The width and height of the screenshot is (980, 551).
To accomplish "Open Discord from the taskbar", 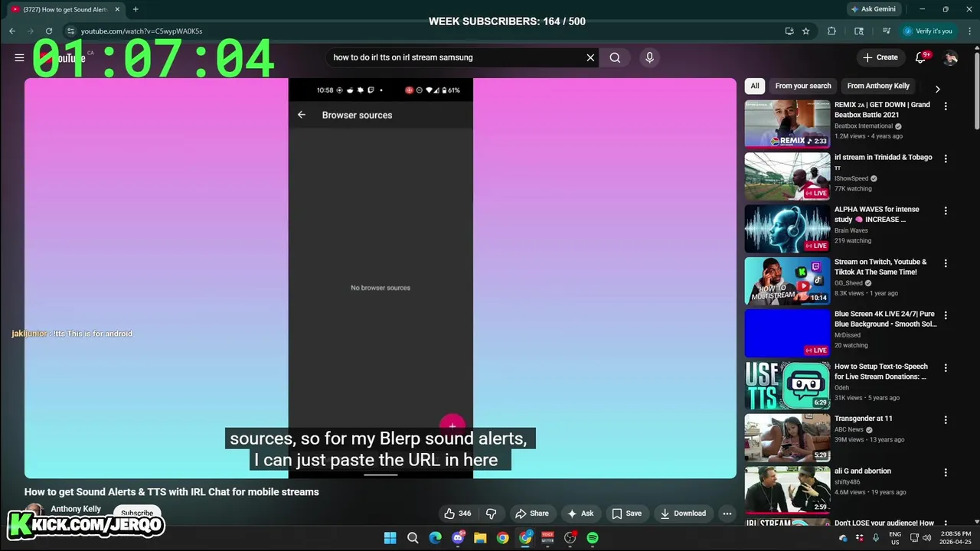I will (458, 538).
